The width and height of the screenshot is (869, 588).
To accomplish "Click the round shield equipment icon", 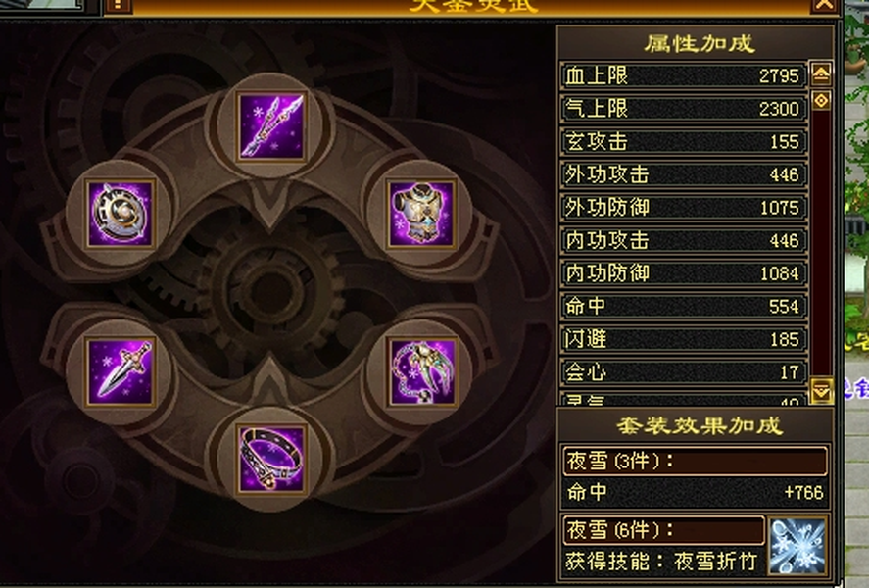I will tap(121, 214).
